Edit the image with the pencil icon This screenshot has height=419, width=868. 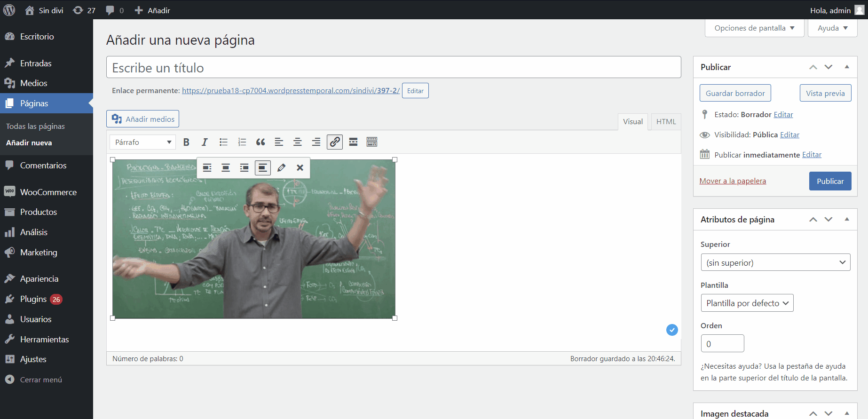(x=281, y=168)
